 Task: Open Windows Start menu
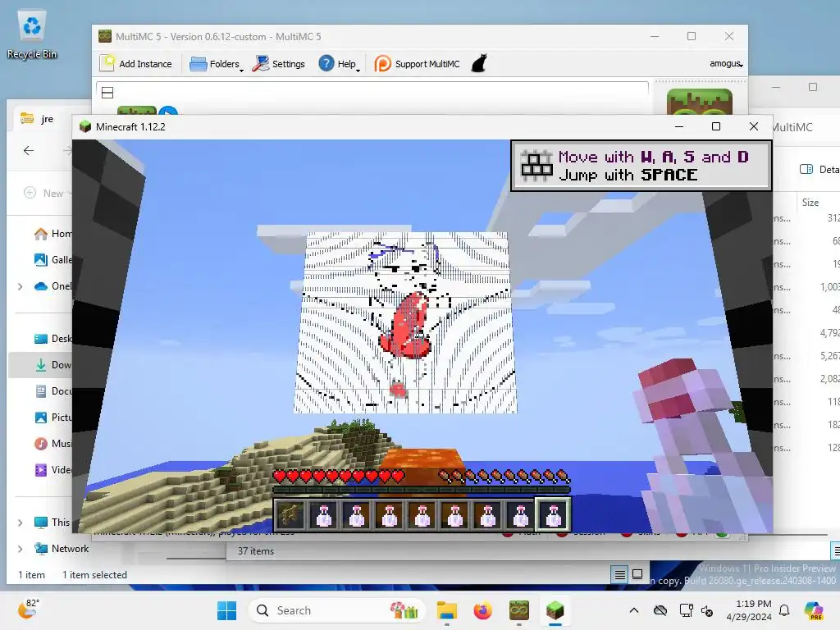[x=226, y=610]
